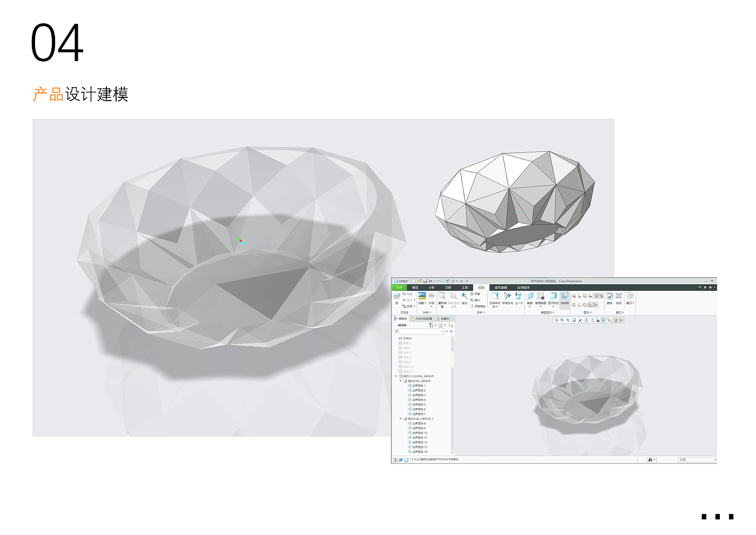The image size is (756, 535).
Task: Open the 场景 scene dropdown
Action: point(422,303)
